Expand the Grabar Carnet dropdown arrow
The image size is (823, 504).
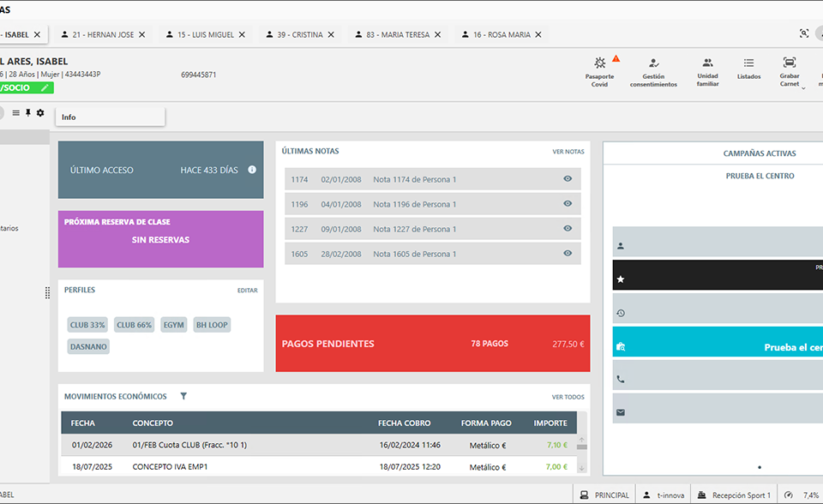pyautogui.click(x=803, y=86)
